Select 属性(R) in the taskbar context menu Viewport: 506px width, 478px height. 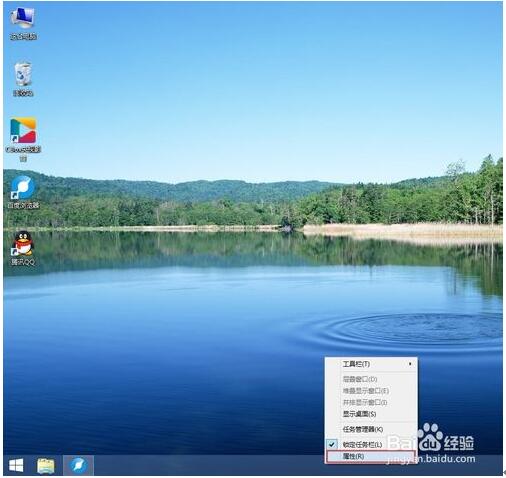click(371, 456)
